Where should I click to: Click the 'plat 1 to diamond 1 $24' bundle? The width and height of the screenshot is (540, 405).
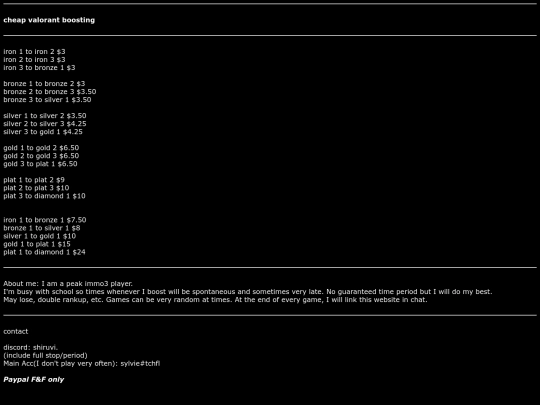pyautogui.click(x=44, y=252)
